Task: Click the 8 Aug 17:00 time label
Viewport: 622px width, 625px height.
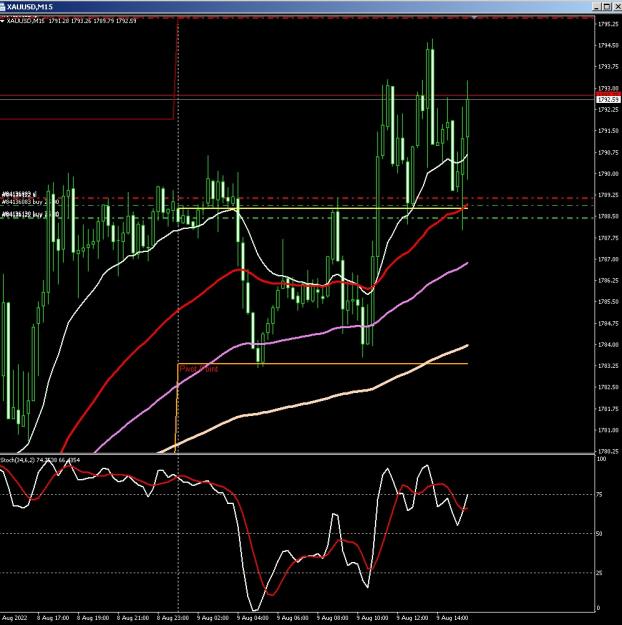Action: [53, 618]
